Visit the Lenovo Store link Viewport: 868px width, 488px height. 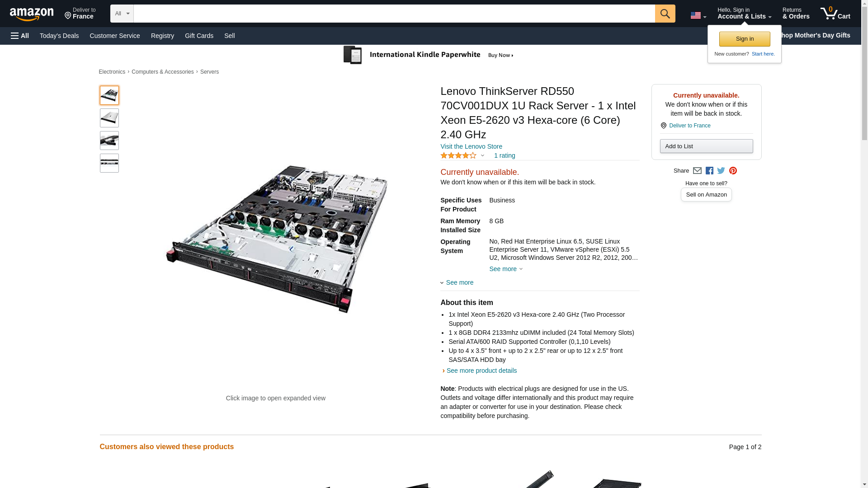[x=471, y=146]
